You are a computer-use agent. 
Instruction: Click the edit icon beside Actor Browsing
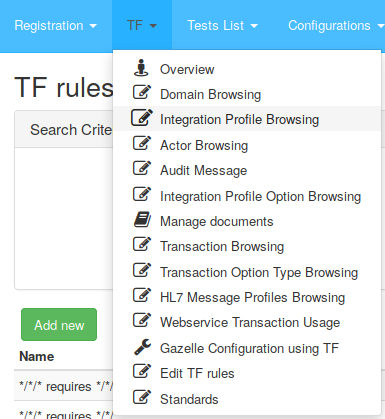click(142, 143)
